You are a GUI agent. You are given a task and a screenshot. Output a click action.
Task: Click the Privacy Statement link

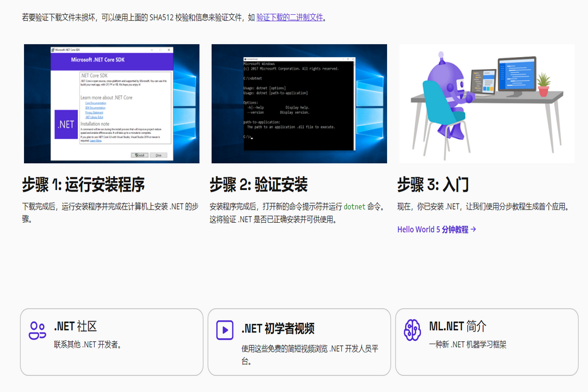[94, 113]
